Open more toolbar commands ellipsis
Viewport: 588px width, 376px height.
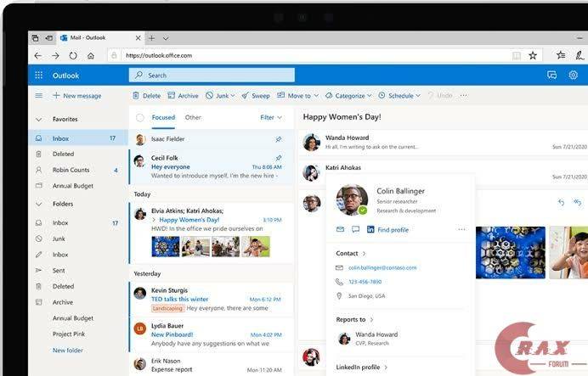click(x=464, y=96)
